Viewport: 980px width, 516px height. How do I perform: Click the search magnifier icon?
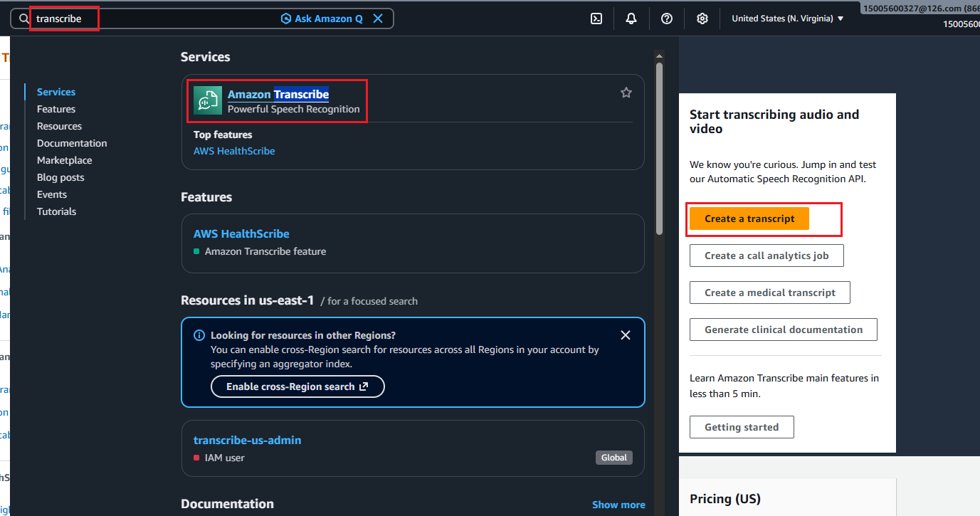(24, 19)
